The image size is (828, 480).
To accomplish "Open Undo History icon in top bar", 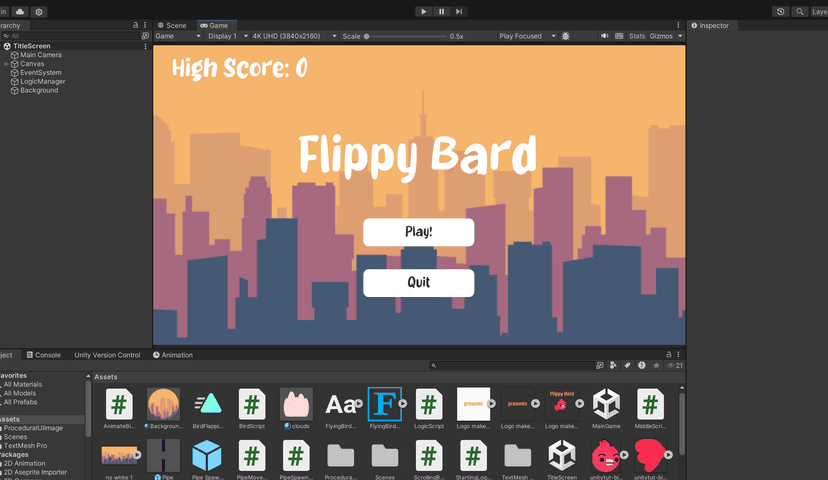I will (780, 11).
